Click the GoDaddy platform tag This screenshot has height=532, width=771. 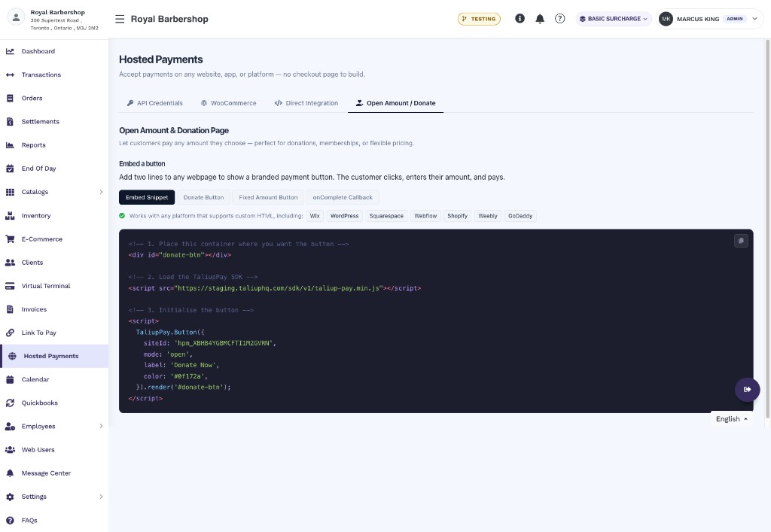click(520, 216)
